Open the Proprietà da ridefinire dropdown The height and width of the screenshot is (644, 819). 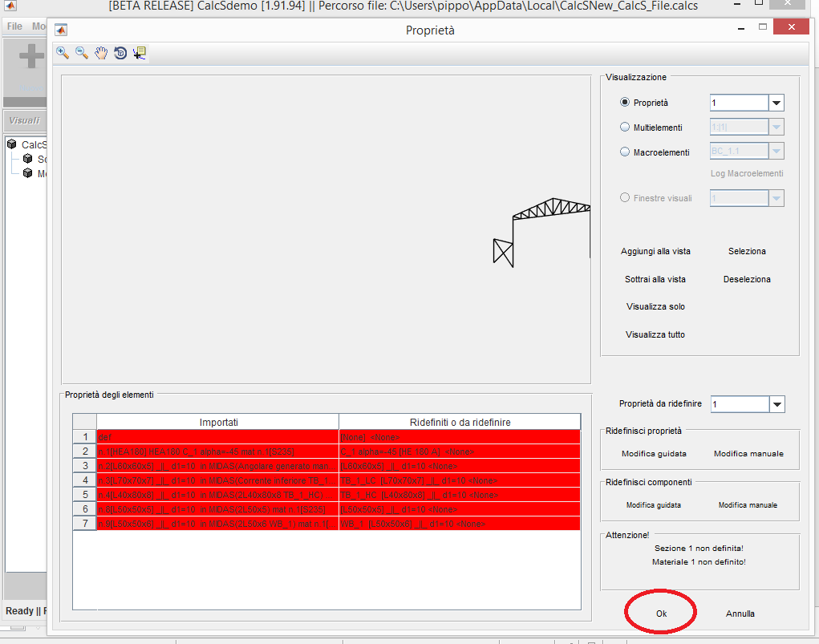776,404
